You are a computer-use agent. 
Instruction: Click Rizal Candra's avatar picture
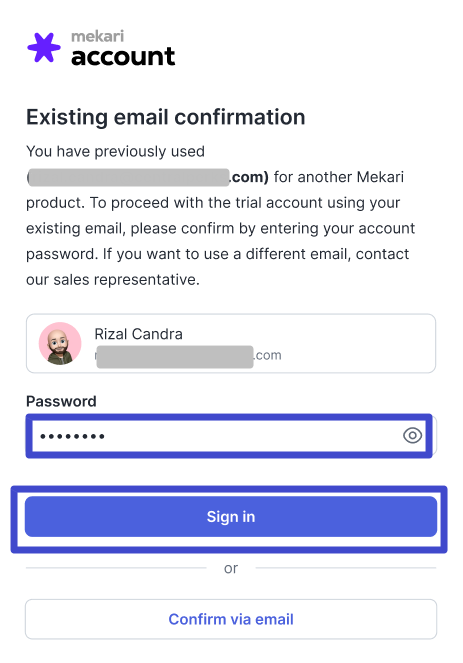tap(60, 343)
